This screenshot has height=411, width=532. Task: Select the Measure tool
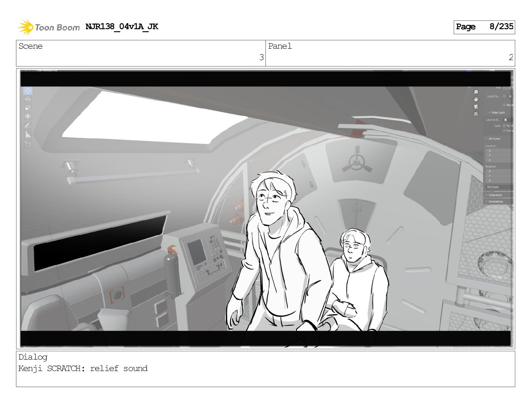(28, 134)
